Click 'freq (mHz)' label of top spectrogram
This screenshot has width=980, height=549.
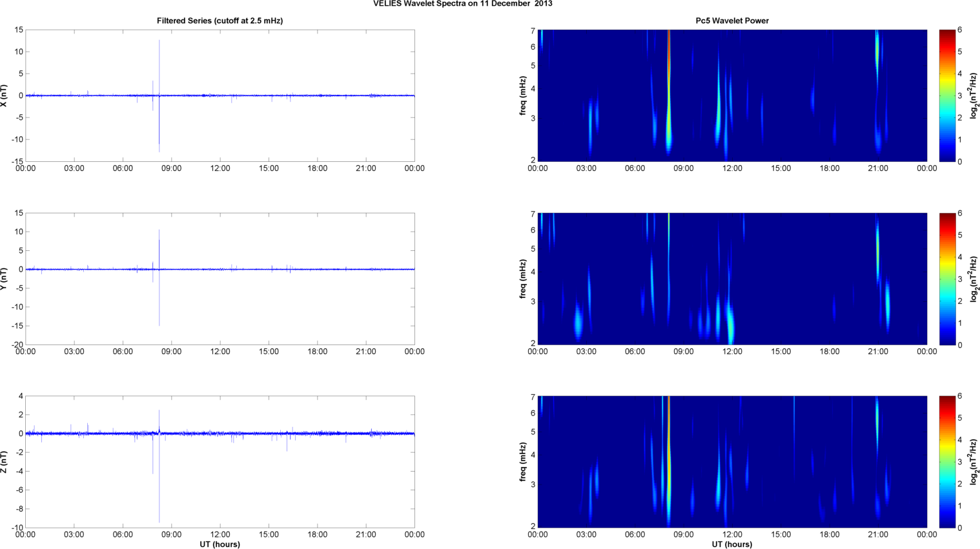click(x=523, y=95)
